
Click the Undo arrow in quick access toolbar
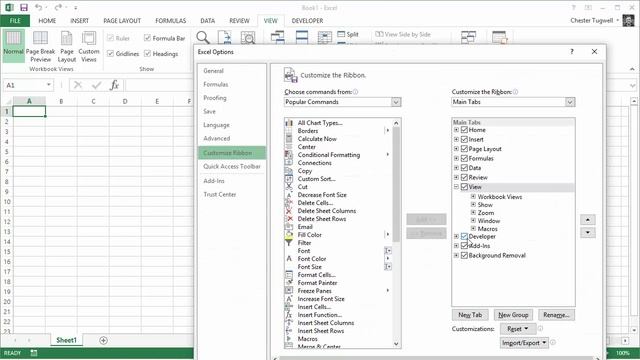[38, 7]
